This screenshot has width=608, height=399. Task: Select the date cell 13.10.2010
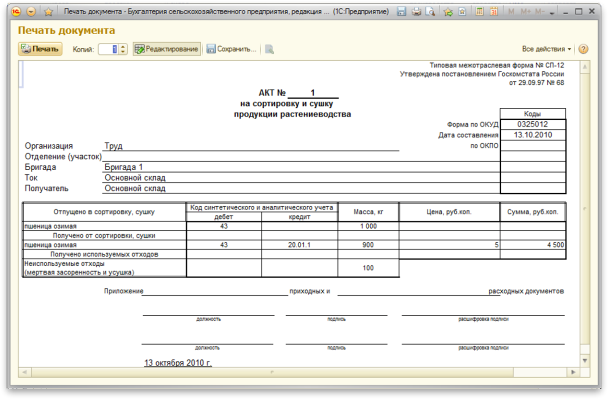pos(533,135)
